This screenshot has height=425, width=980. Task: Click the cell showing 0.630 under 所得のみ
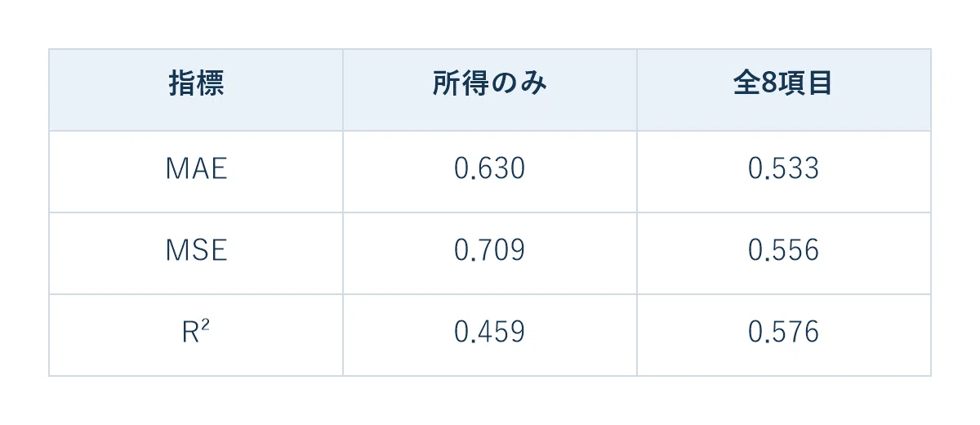point(490,172)
